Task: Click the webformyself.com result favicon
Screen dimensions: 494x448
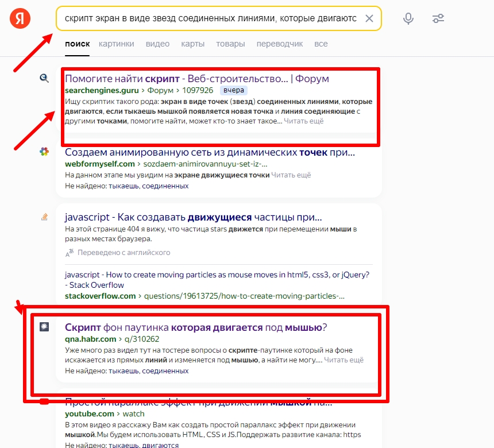Action: 44,152
